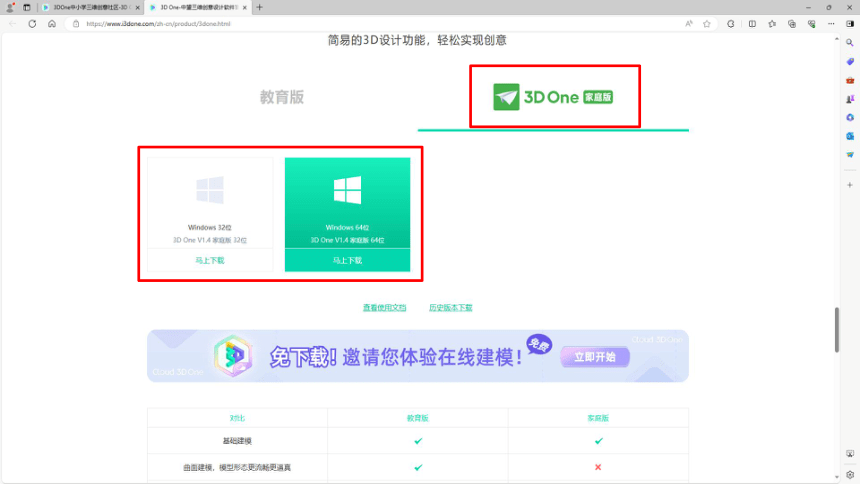Add sidebar app with plus icon
This screenshot has width=860, height=484.
[x=850, y=185]
